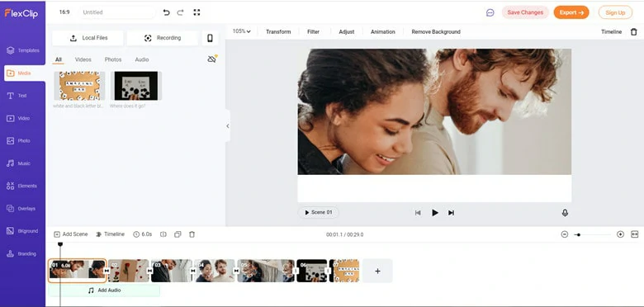Open the Text sidebar section
This screenshot has height=307, width=644.
[17, 96]
